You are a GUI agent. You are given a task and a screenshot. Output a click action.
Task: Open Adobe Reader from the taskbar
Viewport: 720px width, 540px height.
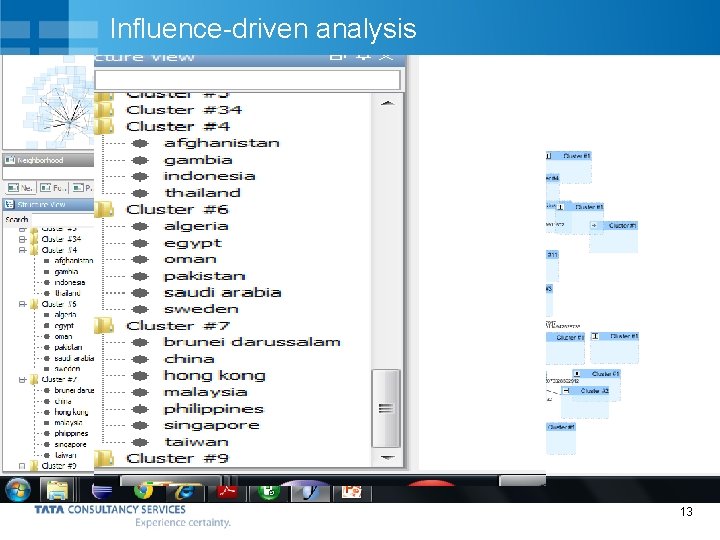point(227,492)
